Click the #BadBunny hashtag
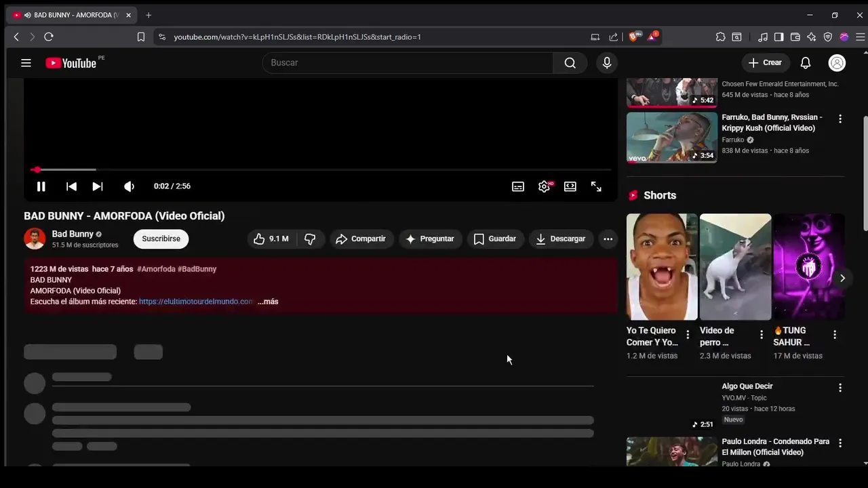 197,269
